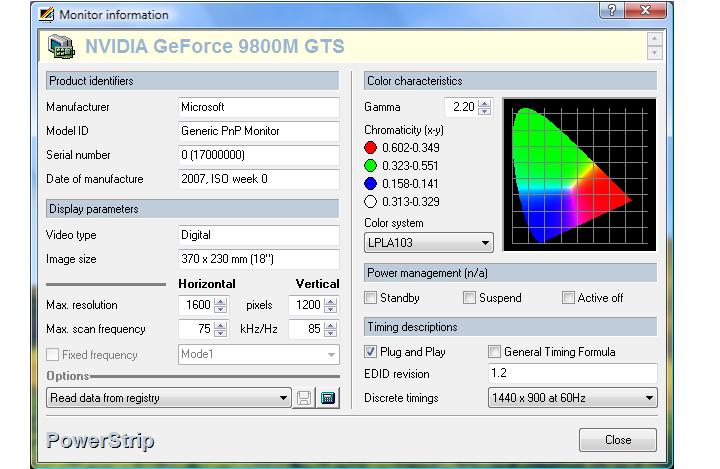Uncheck the Plug and Play checkbox

pos(371,352)
